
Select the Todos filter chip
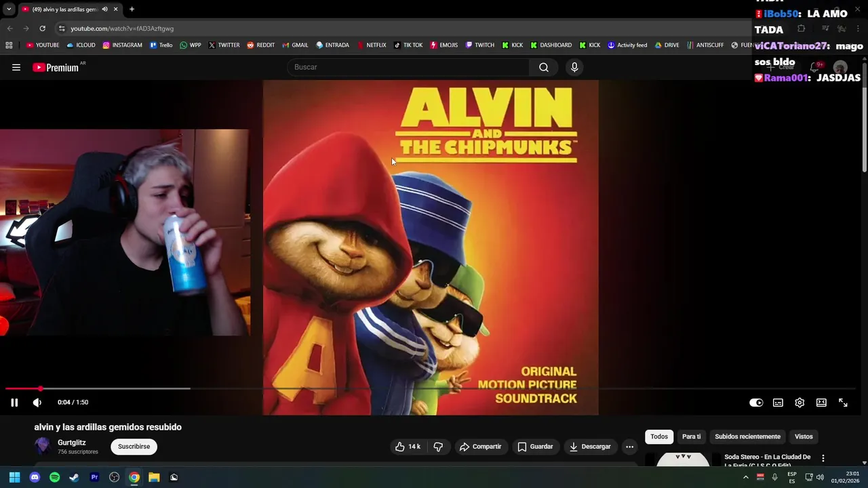(659, 436)
